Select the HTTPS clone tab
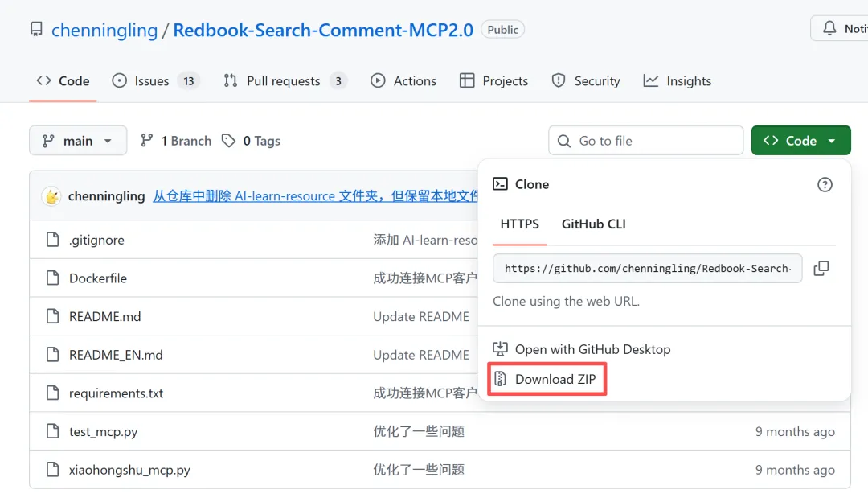This screenshot has width=868, height=502. pyautogui.click(x=519, y=224)
